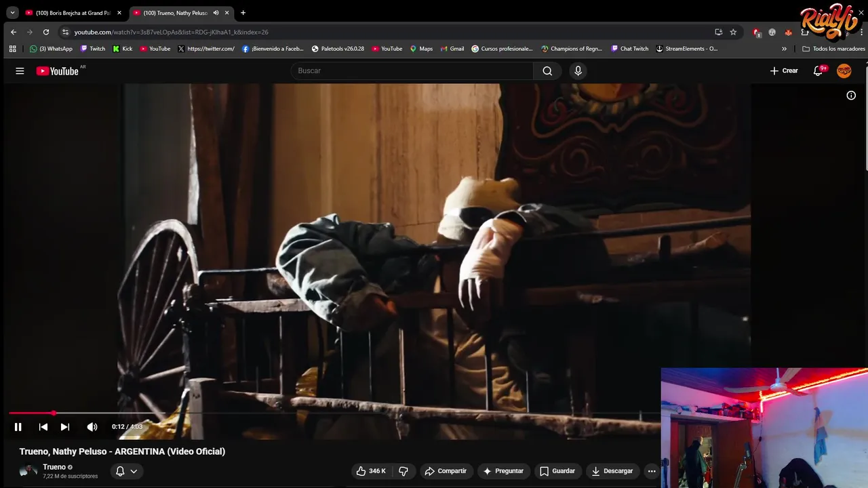Open the Kick bookmark
The image size is (868, 488).
pos(123,49)
